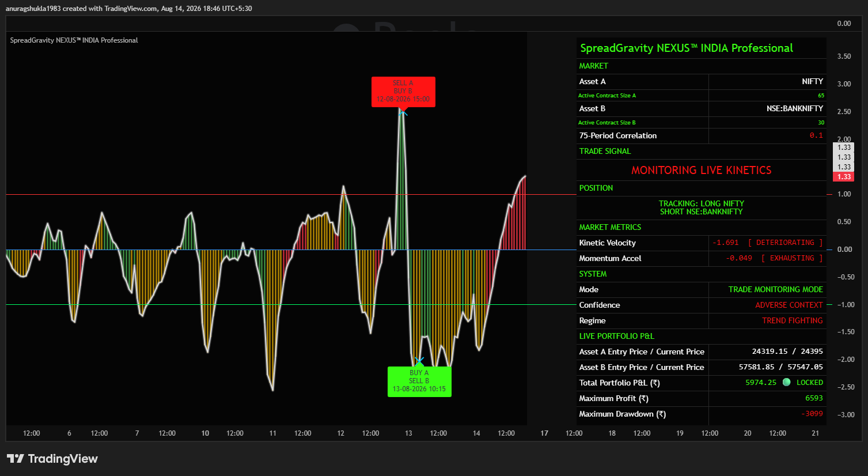The image size is (868, 476).
Task: Click the NIFTY value cell
Action: [812, 82]
